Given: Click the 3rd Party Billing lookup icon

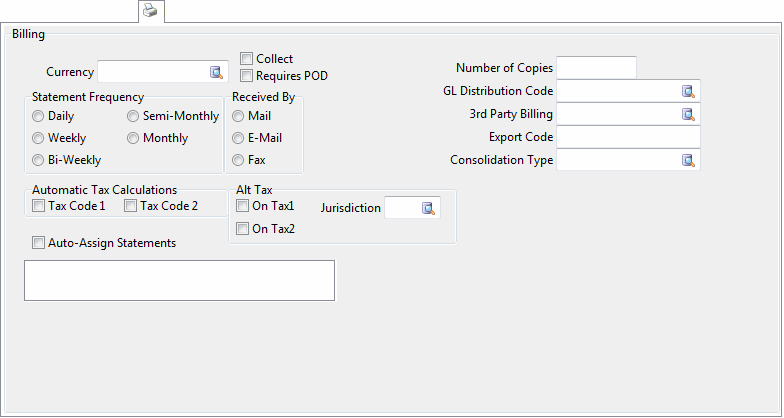Looking at the screenshot, I should 688,114.
